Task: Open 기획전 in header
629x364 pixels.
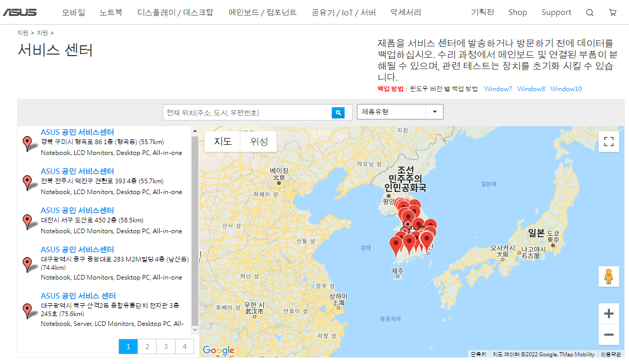Action: point(482,12)
